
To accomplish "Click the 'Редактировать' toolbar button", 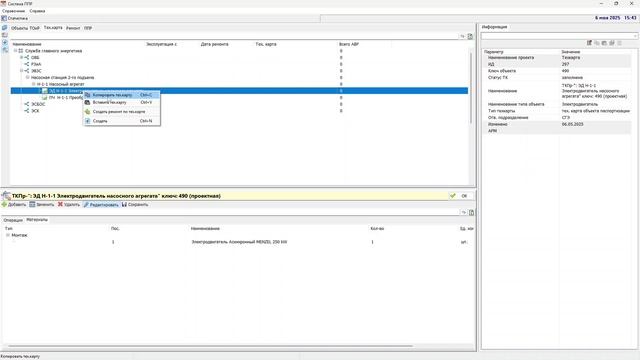I will coord(101,204).
